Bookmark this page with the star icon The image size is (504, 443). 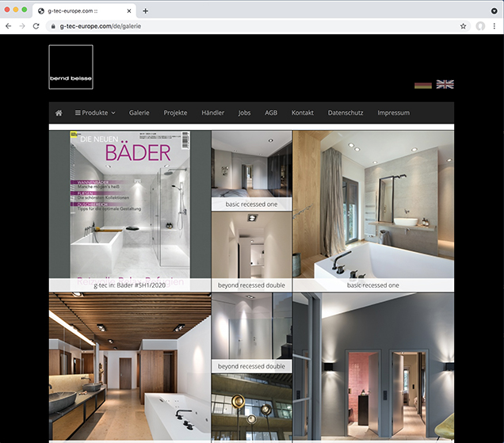point(464,26)
